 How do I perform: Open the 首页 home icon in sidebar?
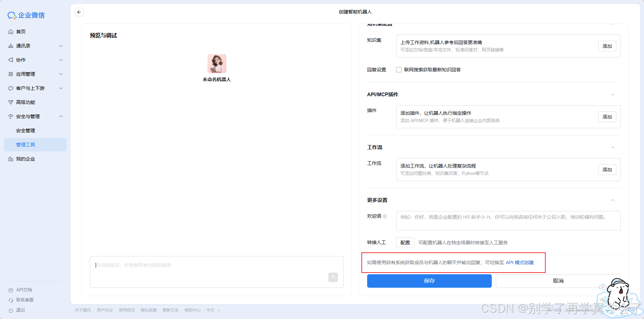click(x=11, y=31)
